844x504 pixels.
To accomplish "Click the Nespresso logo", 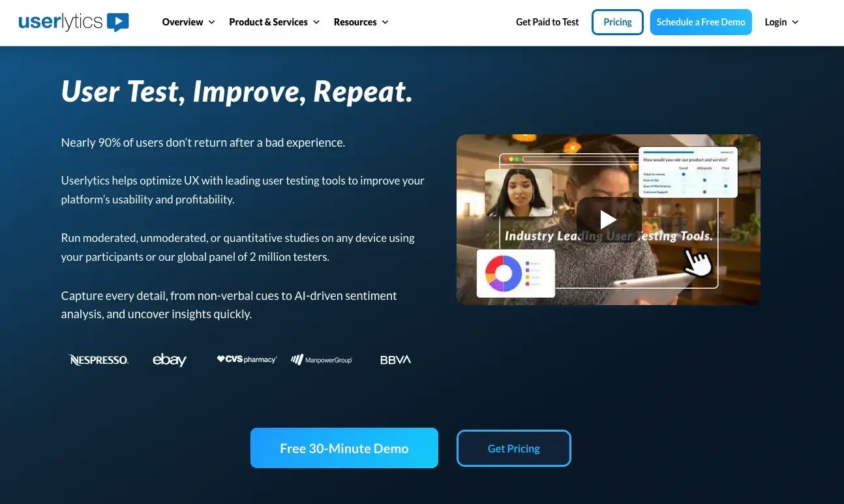I will 98,359.
